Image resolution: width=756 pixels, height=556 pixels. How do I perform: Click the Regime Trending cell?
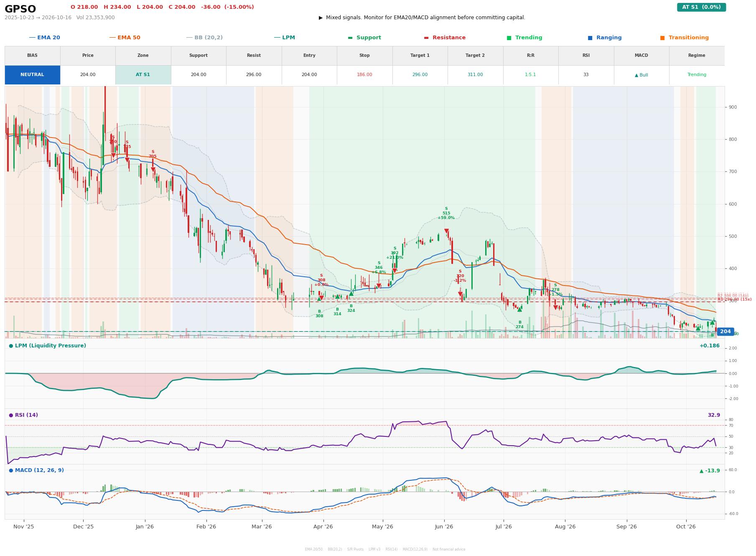tap(697, 75)
